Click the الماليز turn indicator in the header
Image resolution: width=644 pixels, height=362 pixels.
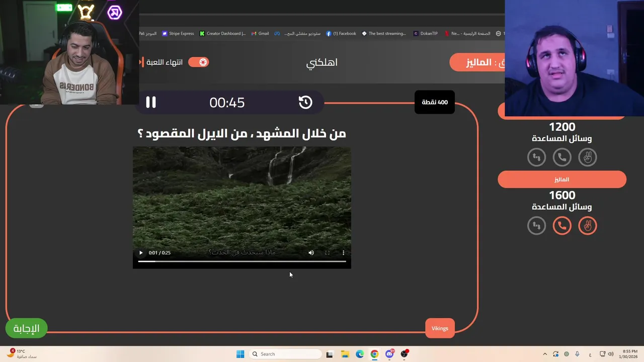477,62
